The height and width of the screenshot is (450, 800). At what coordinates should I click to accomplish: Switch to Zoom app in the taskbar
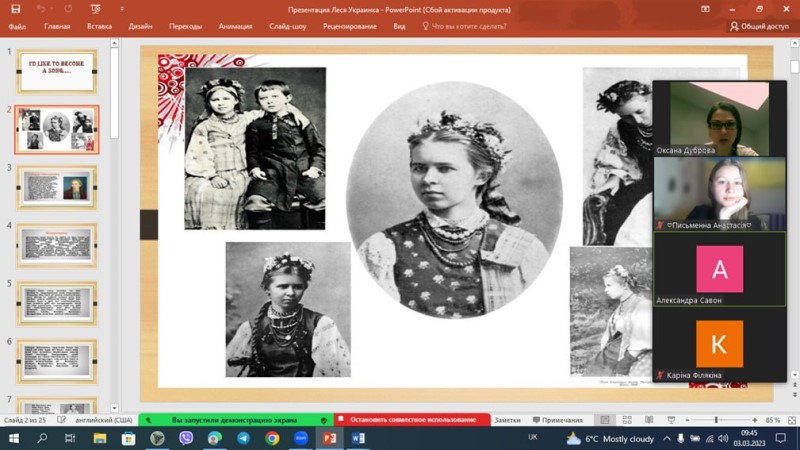coord(301,438)
